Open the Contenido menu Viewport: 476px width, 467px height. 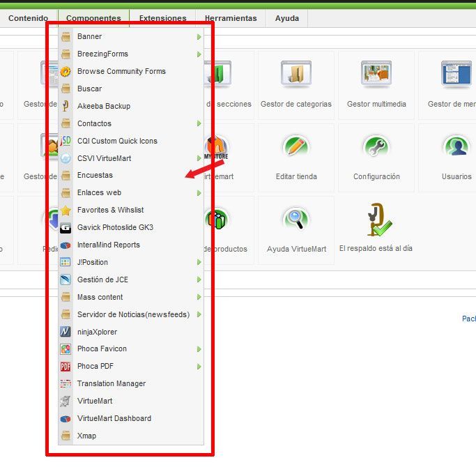(29, 18)
